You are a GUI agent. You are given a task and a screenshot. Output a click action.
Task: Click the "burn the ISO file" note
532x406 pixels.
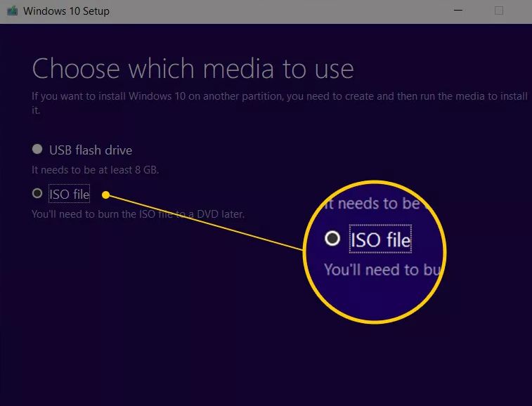point(138,214)
